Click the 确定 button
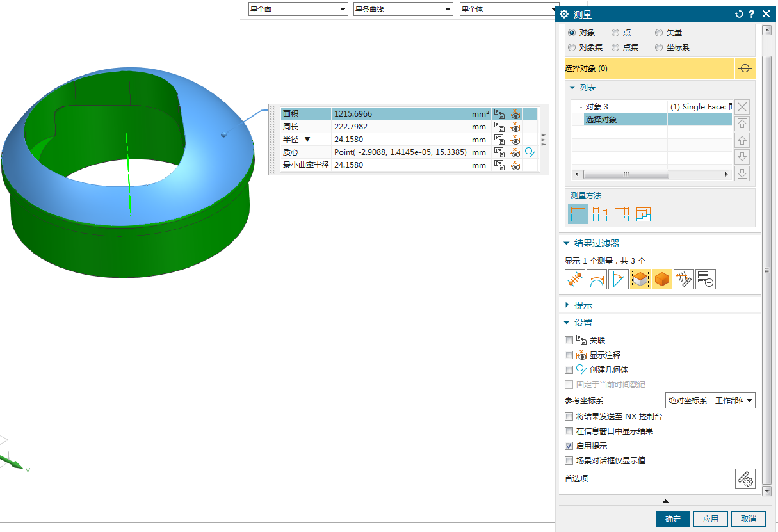 (673, 519)
